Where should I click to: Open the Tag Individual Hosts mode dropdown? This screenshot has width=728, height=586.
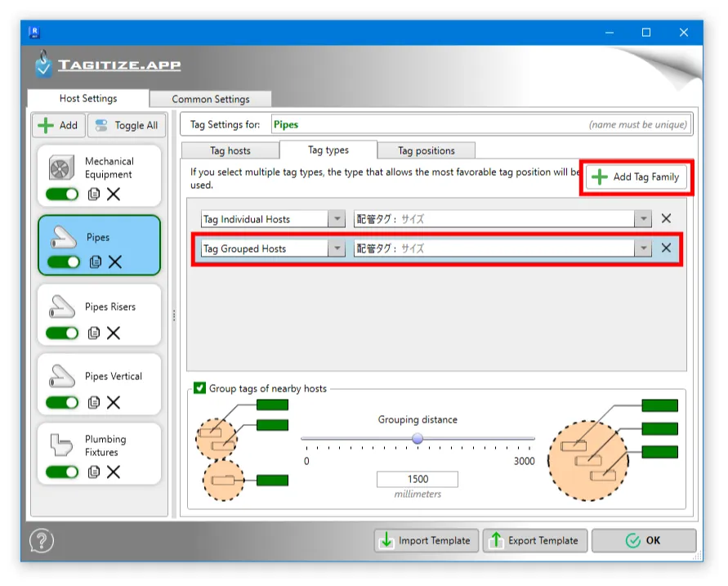[x=337, y=219]
